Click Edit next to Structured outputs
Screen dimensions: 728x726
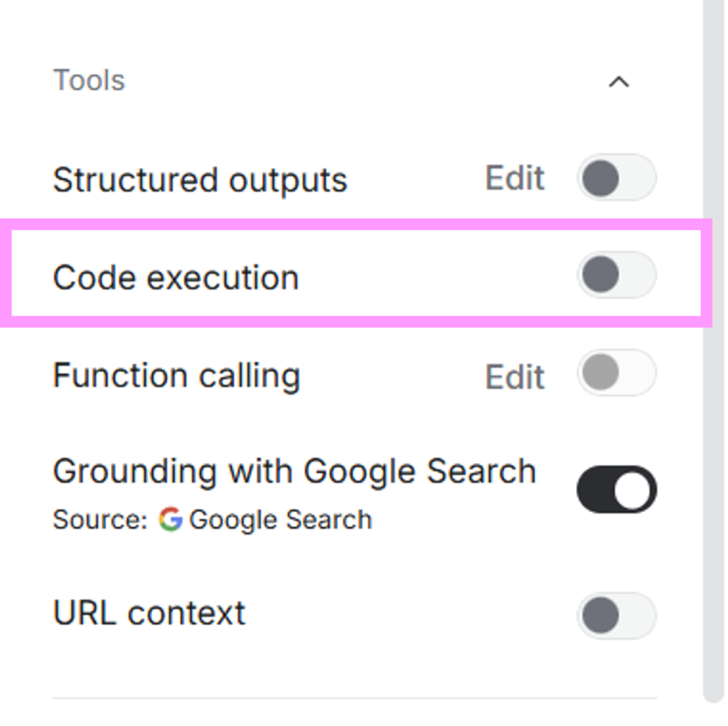tap(515, 178)
